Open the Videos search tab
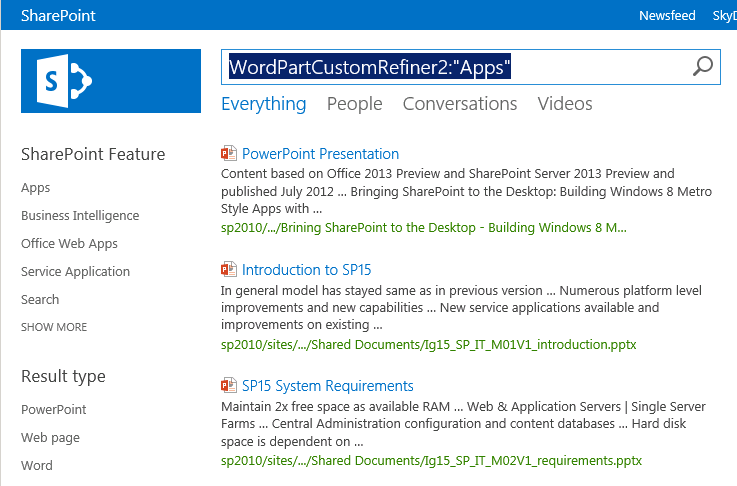Screen dimensions: 737x486 click(565, 104)
